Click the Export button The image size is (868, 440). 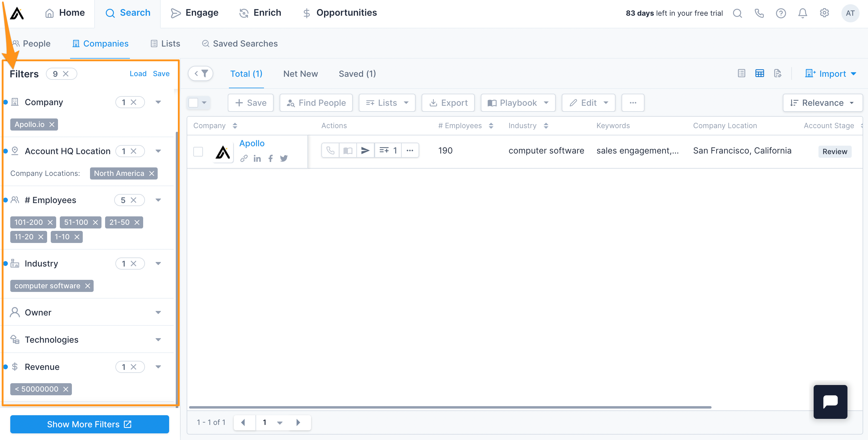coord(448,103)
